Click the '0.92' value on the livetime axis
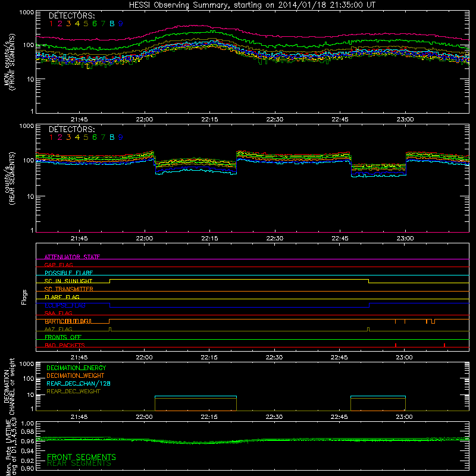Screen dimensions: 476x476 pos(27,461)
